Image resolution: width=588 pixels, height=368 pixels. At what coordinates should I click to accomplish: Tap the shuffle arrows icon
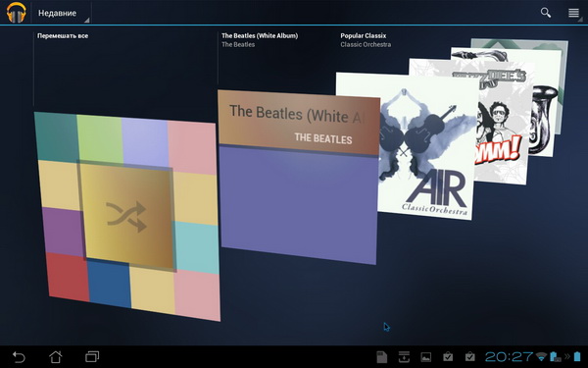(126, 217)
